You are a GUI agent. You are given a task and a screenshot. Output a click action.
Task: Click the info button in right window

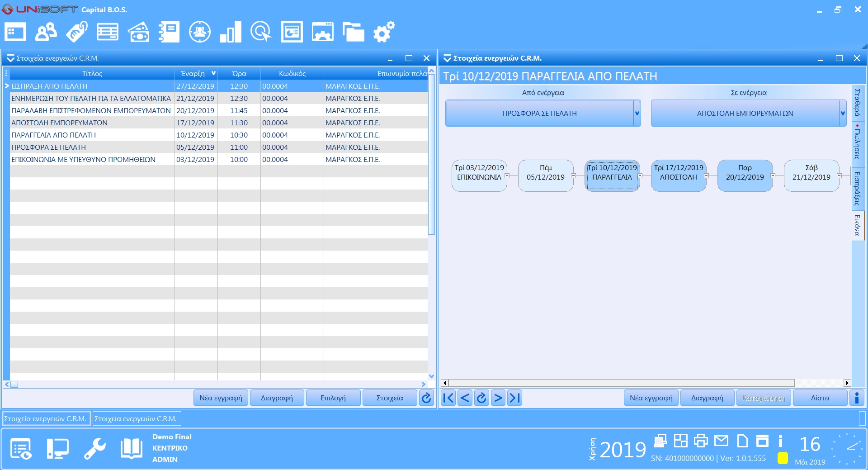[857, 398]
